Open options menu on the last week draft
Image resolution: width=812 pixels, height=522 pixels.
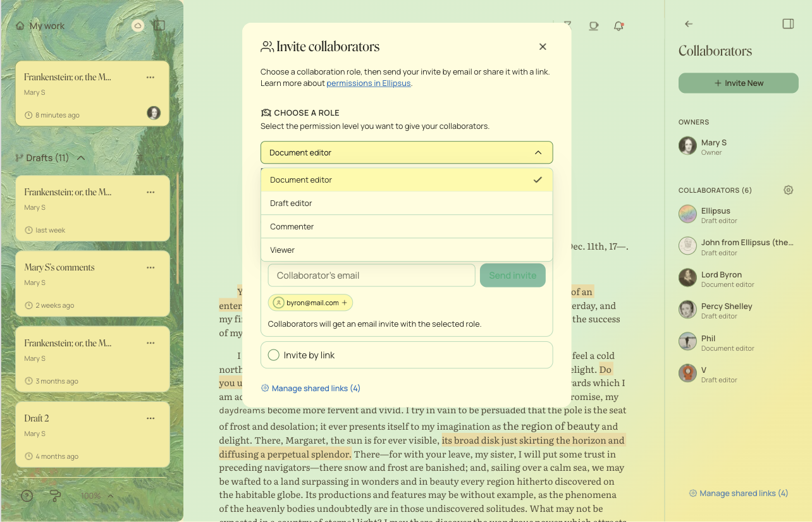pos(151,192)
